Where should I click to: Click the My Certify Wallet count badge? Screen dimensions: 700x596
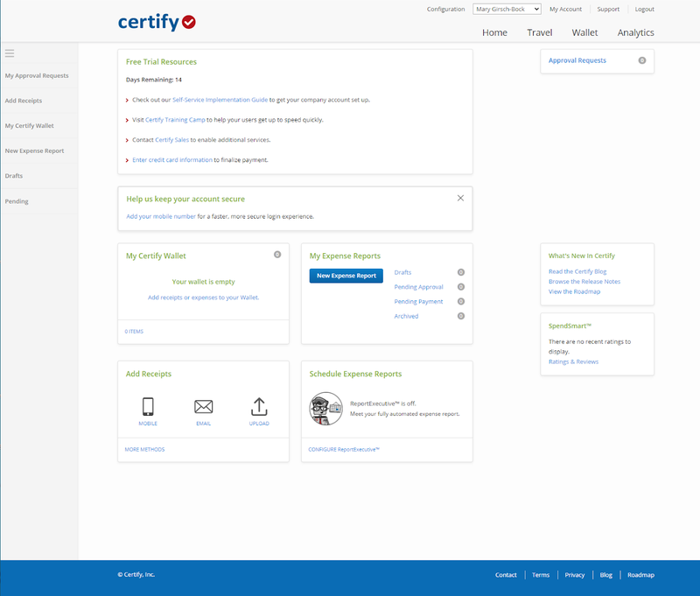coord(277,255)
